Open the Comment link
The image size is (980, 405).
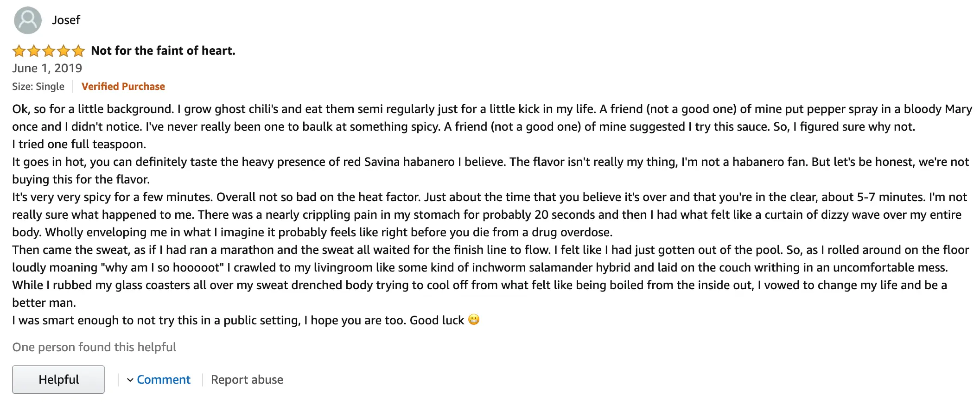[164, 380]
